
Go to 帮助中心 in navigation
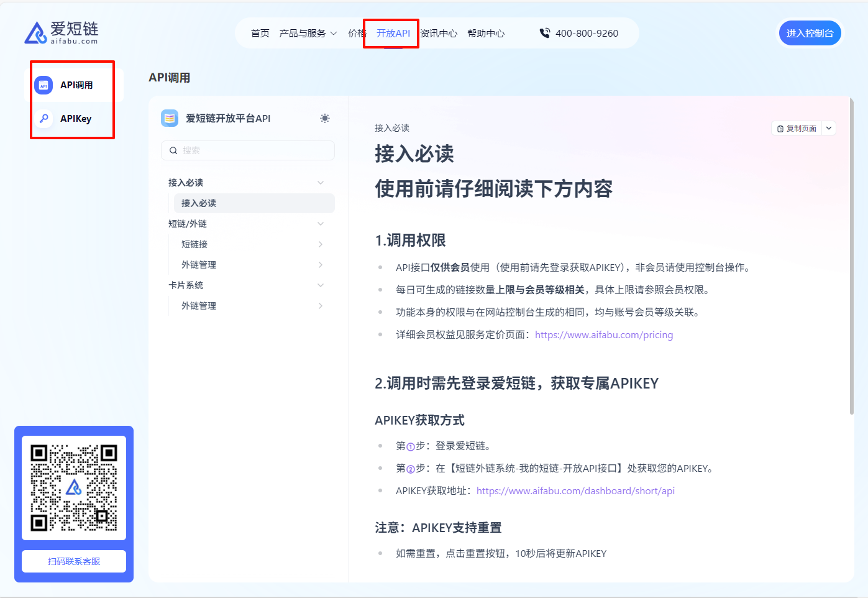click(486, 34)
